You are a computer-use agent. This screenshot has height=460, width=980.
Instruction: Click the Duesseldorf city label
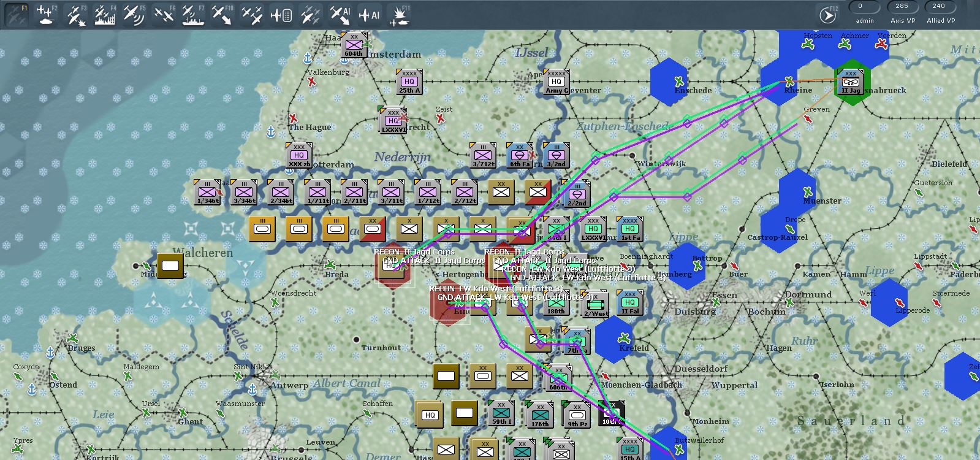pos(701,369)
